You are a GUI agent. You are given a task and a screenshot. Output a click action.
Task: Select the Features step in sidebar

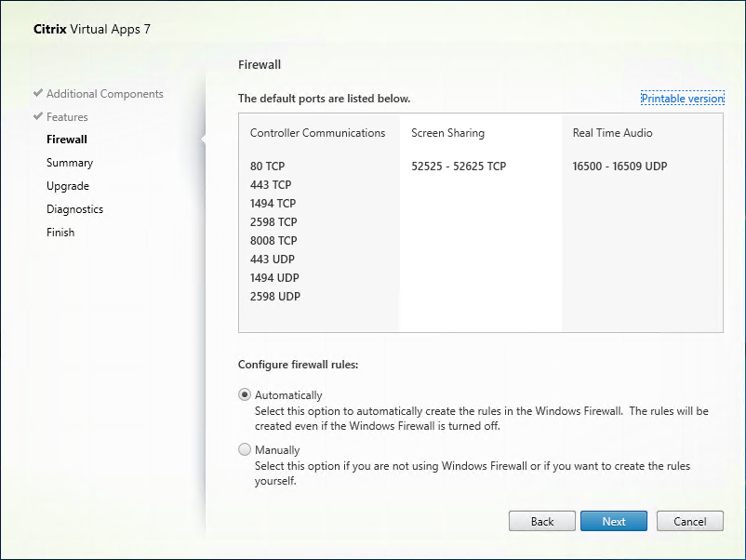click(67, 117)
